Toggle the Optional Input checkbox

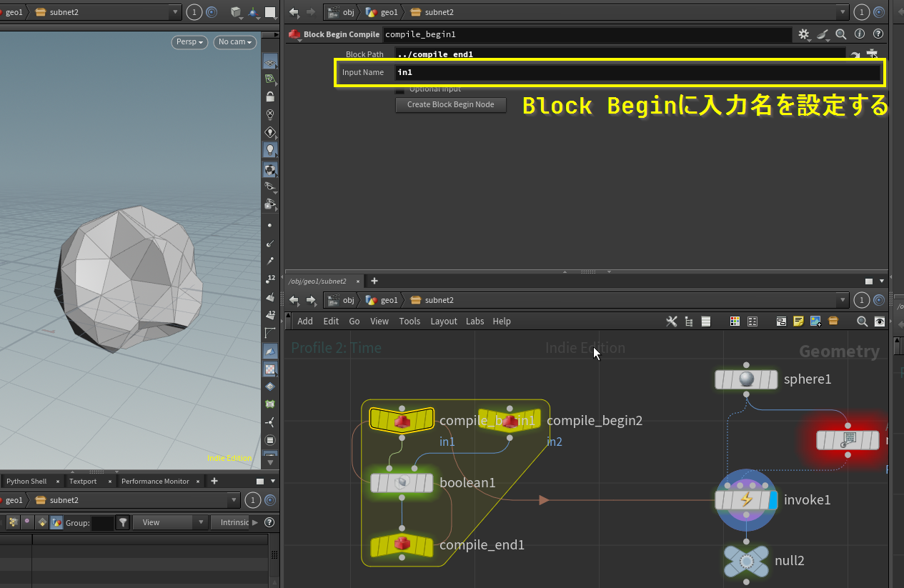click(400, 89)
